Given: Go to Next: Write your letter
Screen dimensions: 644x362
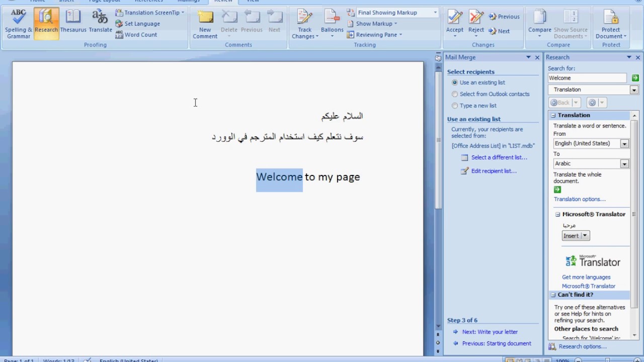Looking at the screenshot, I should pos(490,332).
